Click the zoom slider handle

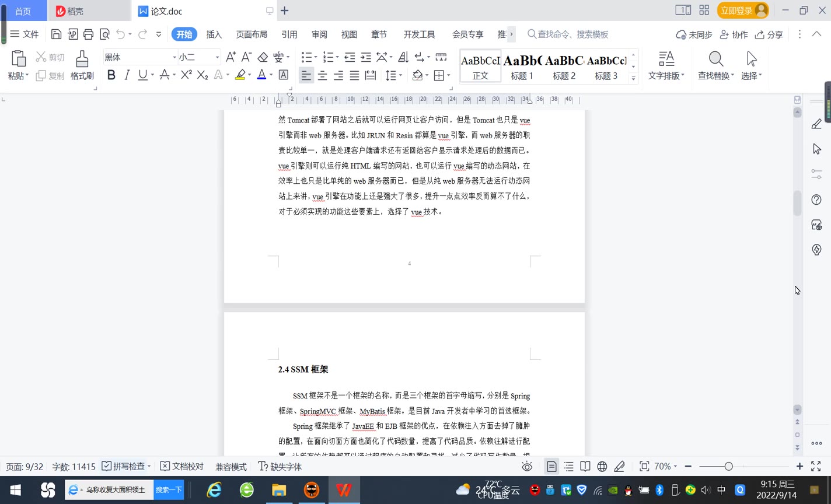(728, 466)
